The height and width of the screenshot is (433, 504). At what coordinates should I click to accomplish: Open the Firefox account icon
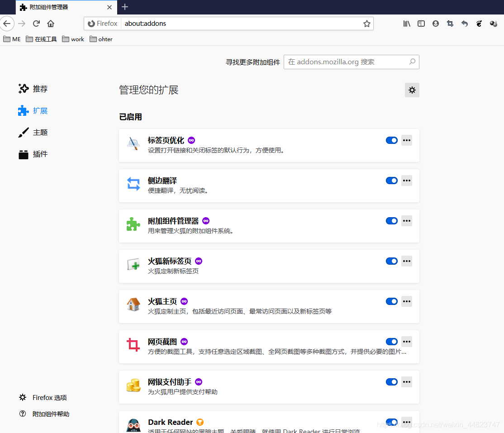[436, 24]
